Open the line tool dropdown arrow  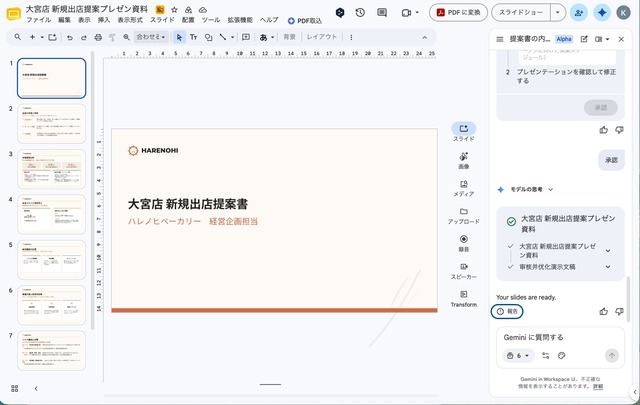coord(232,37)
